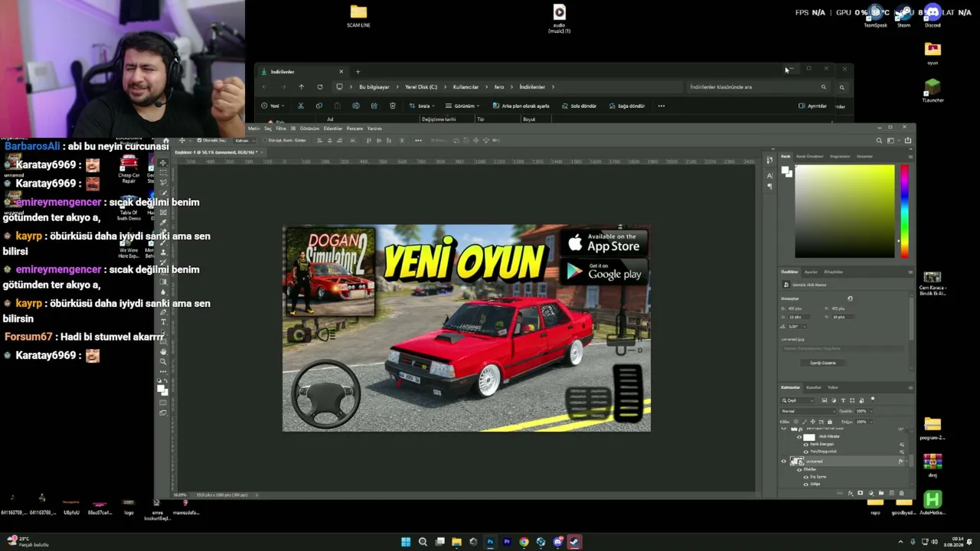Viewport: 980px width, 551px height.
Task: Open Photoshop from the taskbar
Action: (490, 542)
